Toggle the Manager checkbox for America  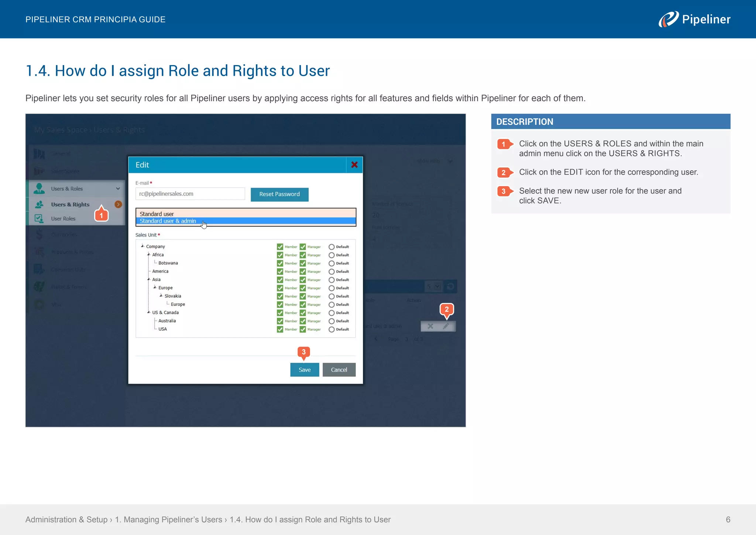(x=303, y=272)
